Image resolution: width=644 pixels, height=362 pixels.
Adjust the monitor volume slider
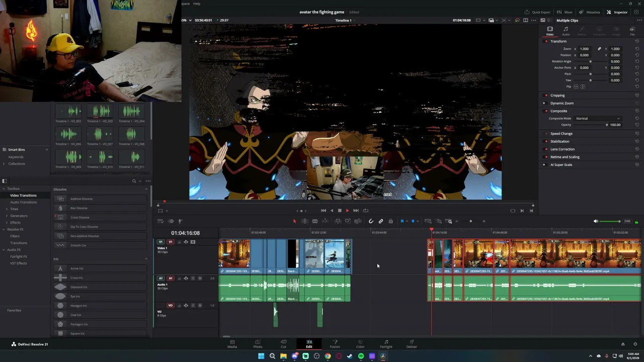tap(610, 221)
